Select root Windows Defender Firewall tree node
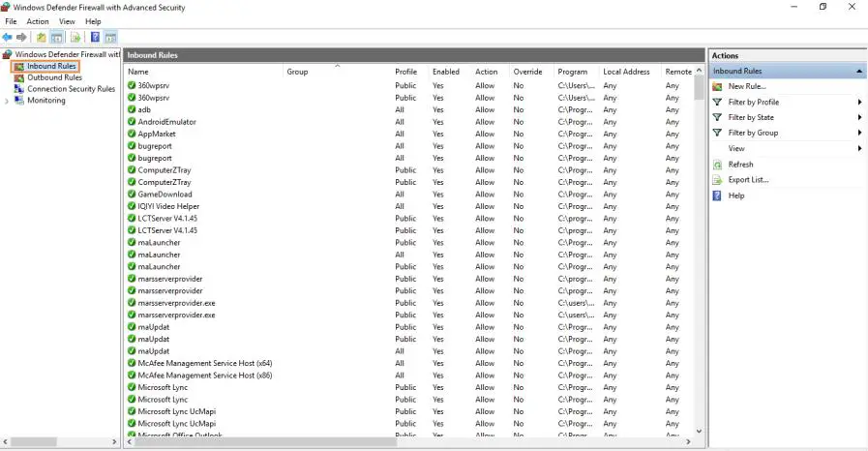This screenshot has width=868, height=451. point(67,54)
